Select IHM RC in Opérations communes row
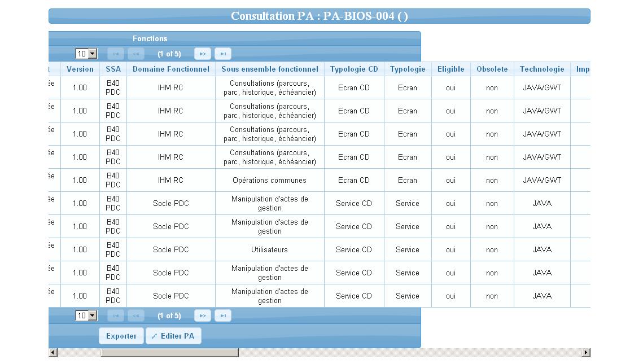This screenshot has height=364, width=643. coord(171,180)
